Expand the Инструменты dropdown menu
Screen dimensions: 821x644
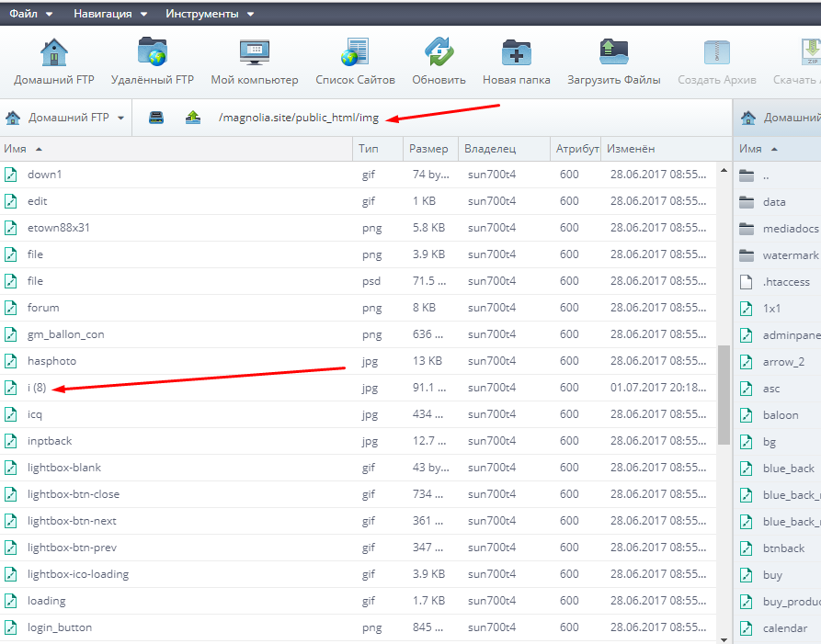coord(210,14)
